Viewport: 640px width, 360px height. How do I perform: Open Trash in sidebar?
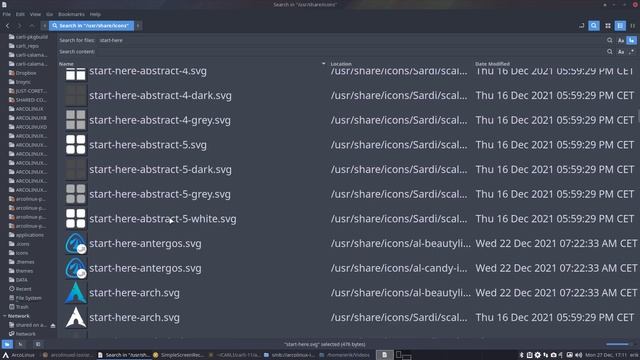click(x=22, y=307)
